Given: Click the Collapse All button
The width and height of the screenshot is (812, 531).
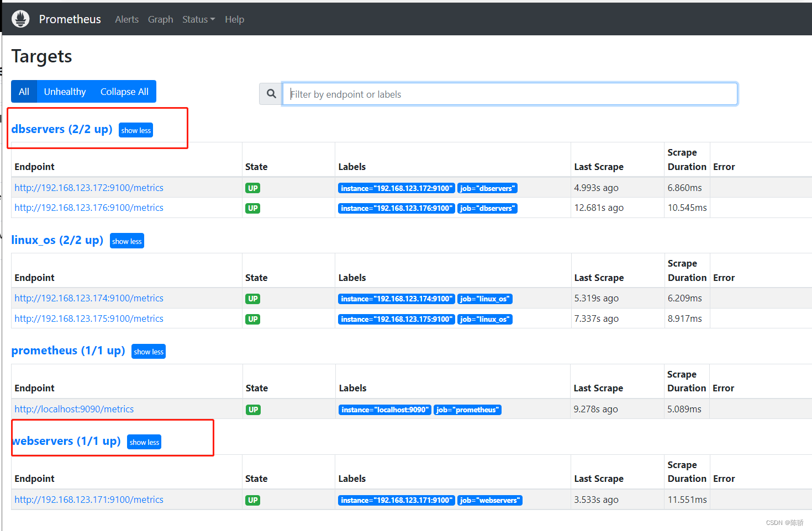Looking at the screenshot, I should click(124, 92).
